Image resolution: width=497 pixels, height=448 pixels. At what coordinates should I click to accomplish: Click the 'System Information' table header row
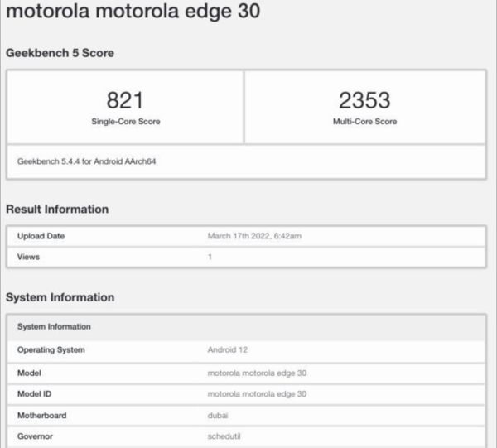(246, 327)
